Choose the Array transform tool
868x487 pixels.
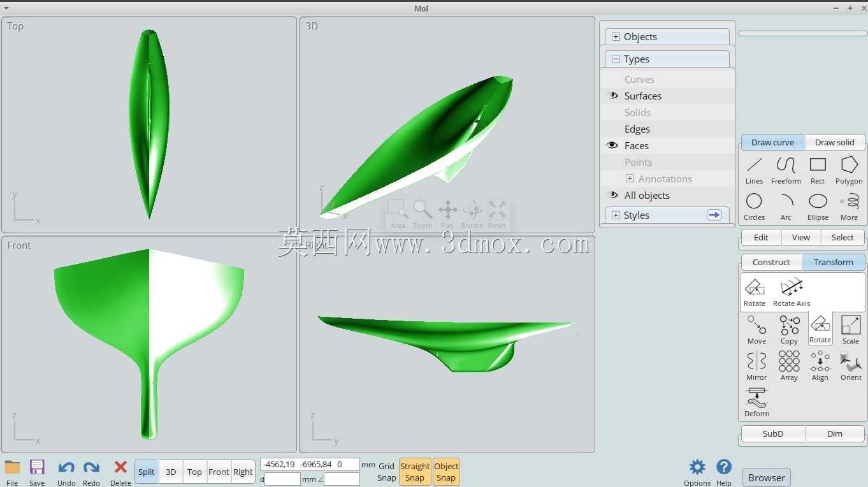tap(789, 367)
